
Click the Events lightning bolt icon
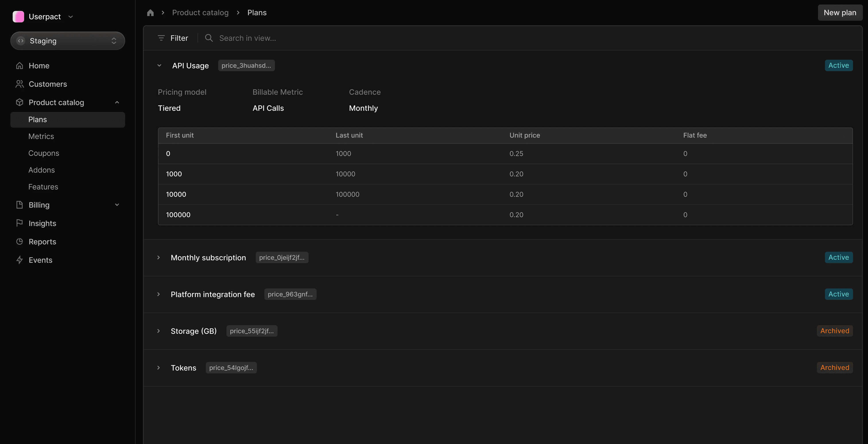(x=20, y=260)
